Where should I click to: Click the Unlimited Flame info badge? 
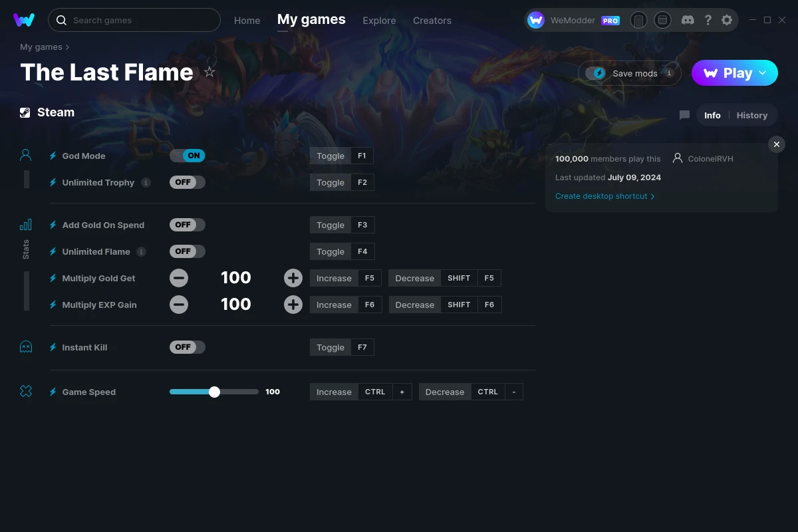tap(140, 251)
